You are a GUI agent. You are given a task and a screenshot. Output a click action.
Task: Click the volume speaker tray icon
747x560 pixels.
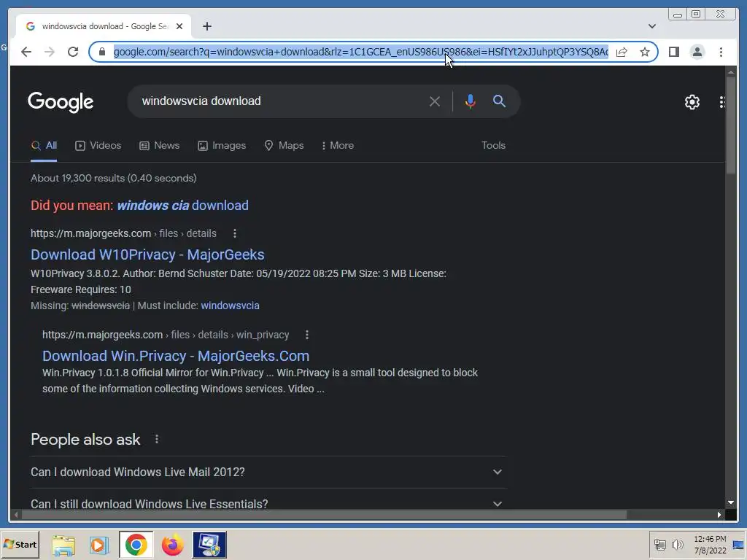(677, 544)
